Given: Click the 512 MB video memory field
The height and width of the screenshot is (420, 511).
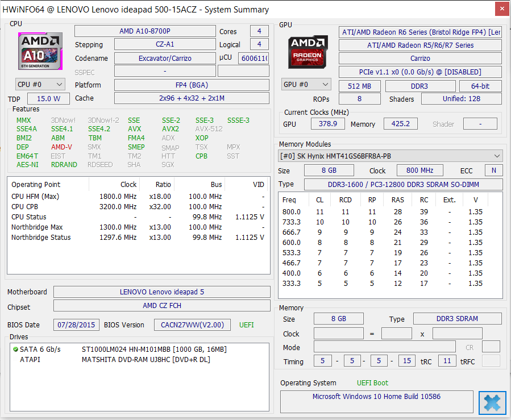Looking at the screenshot, I should (x=359, y=86).
